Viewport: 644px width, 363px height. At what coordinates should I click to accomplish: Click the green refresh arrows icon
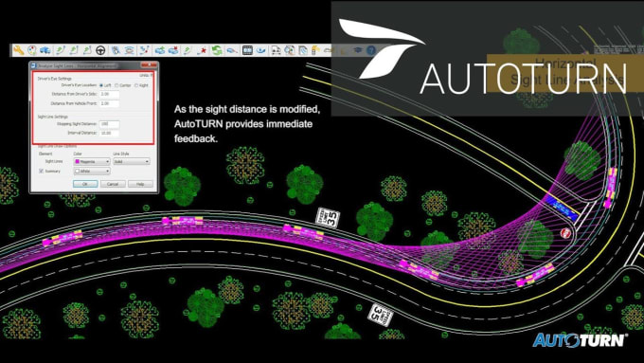pos(217,50)
